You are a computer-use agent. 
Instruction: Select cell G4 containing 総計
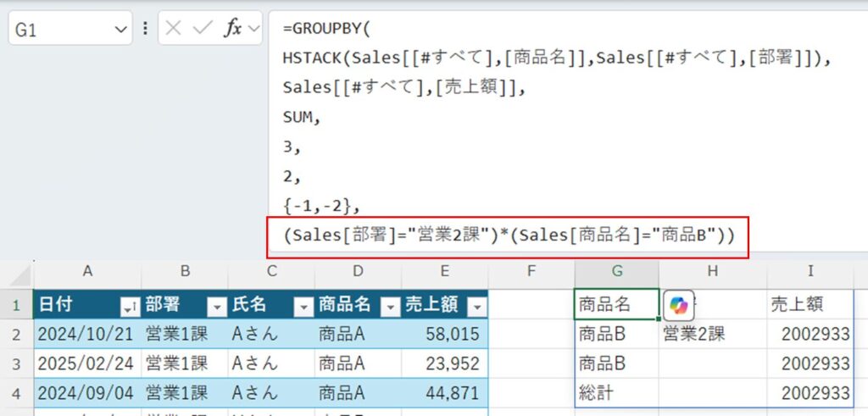click(617, 393)
